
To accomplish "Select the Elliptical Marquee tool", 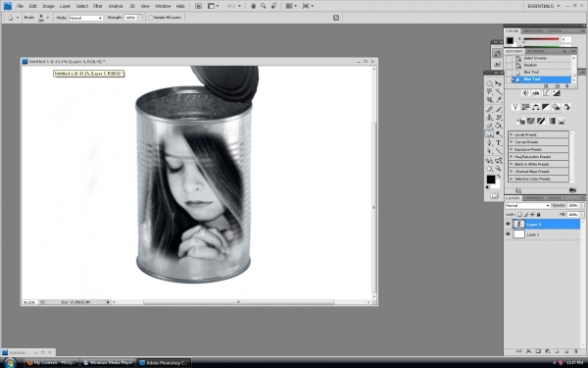I will pos(489,83).
